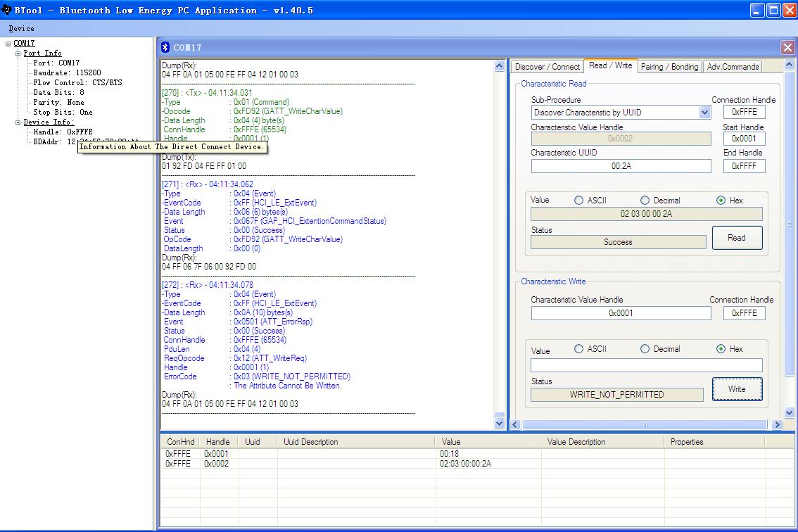This screenshot has height=532, width=798.
Task: Click the ConHnd column header
Action: 180,442
